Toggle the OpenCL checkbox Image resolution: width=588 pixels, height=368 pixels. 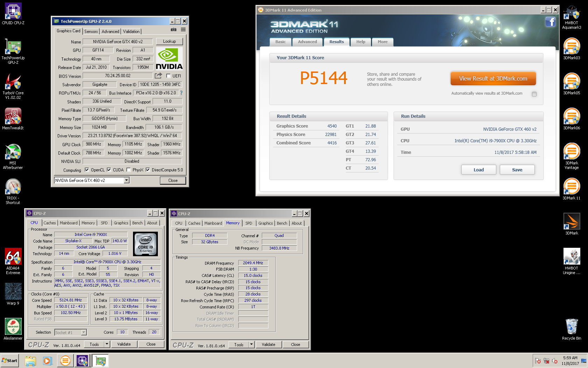[x=87, y=170]
